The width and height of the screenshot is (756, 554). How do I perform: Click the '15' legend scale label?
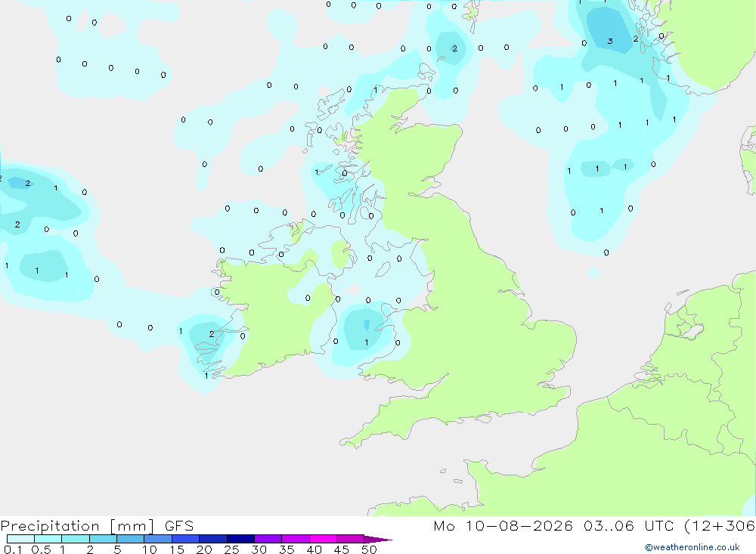[177, 549]
